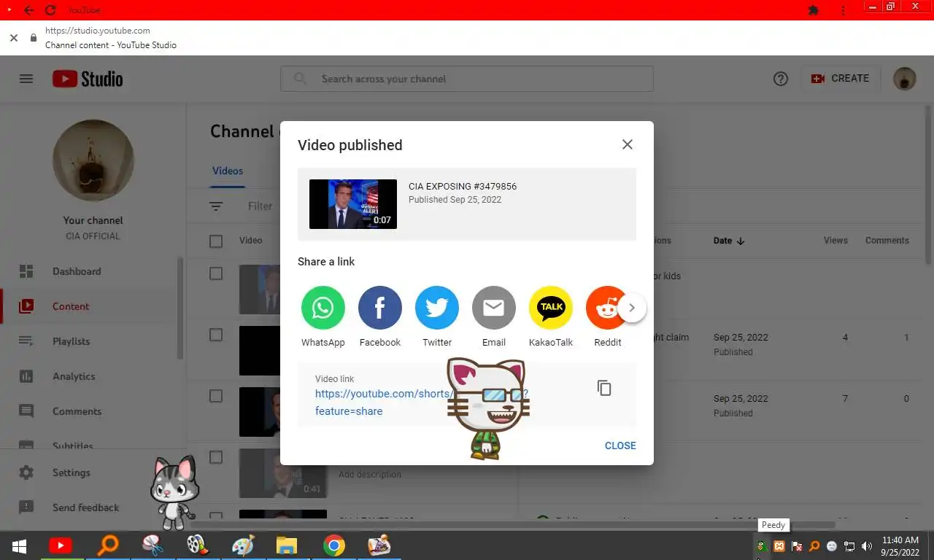The height and width of the screenshot is (560, 934).
Task: Click the Views column header
Action: coord(835,241)
